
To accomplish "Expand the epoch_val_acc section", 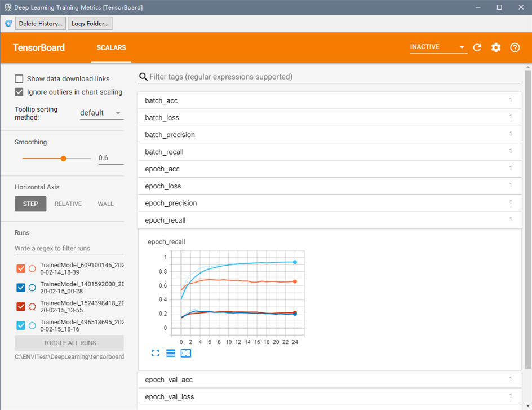I will click(330, 380).
